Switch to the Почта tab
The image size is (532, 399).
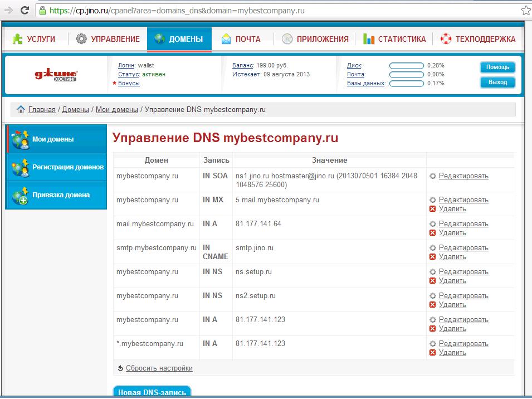pyautogui.click(x=241, y=39)
